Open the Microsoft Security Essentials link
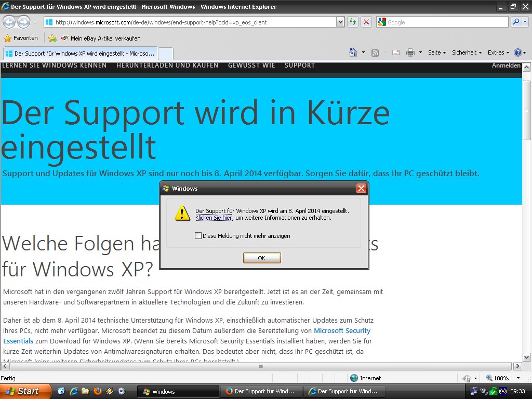This screenshot has width=532, height=399. 342,330
